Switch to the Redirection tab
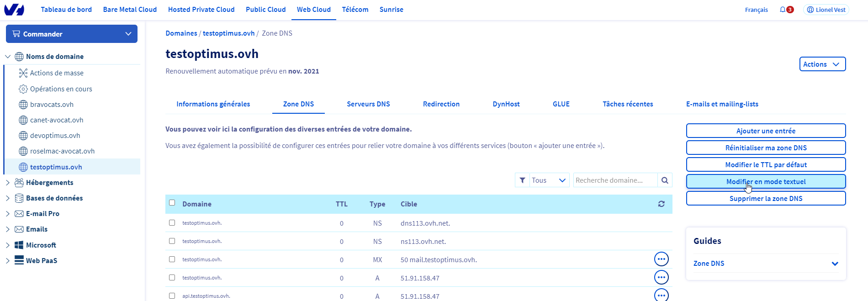The image size is (868, 301). (x=441, y=104)
